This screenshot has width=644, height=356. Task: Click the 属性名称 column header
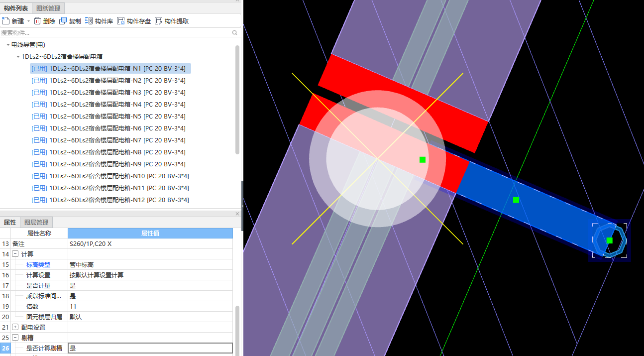pyautogui.click(x=39, y=233)
